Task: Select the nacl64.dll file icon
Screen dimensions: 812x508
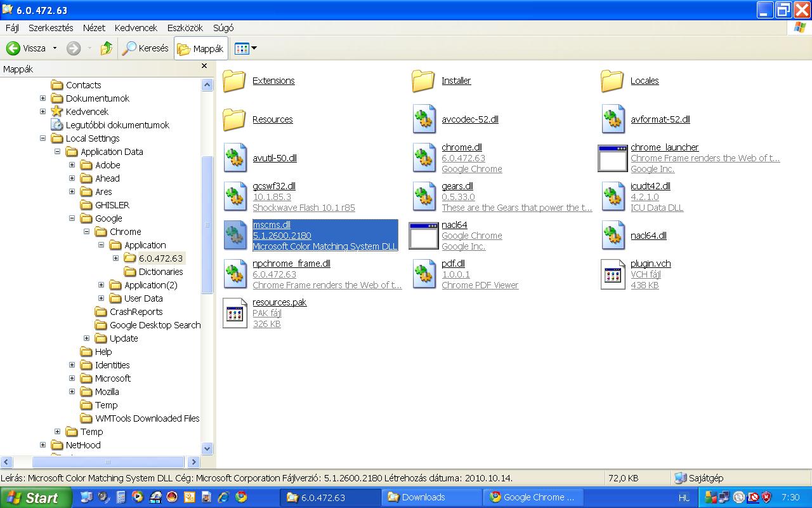Action: [613, 236]
